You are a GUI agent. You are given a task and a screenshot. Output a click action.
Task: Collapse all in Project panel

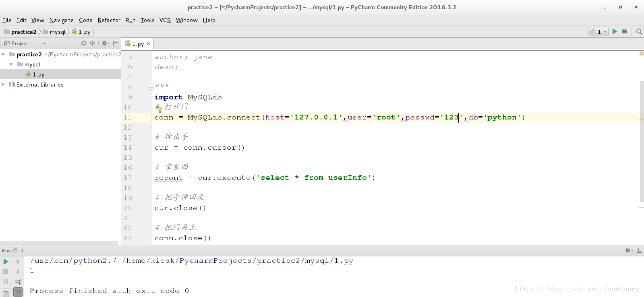coord(92,43)
